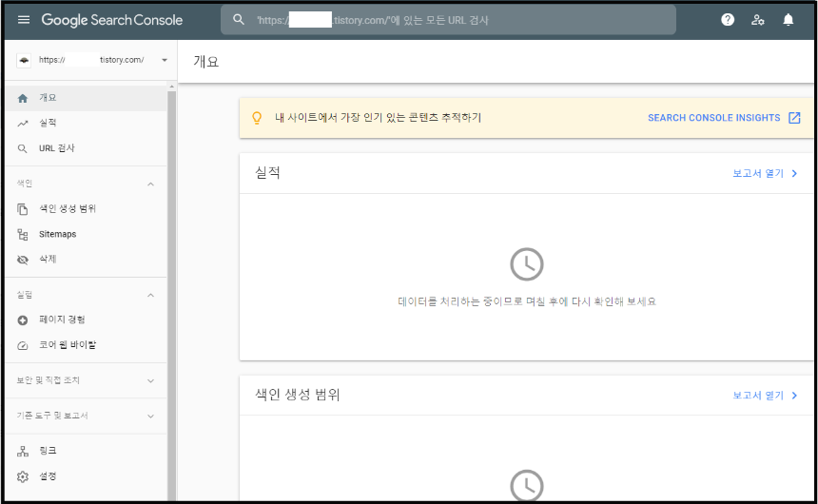818x504 pixels.
Task: Click the 색인 생성 범위 card title
Action: click(298, 395)
